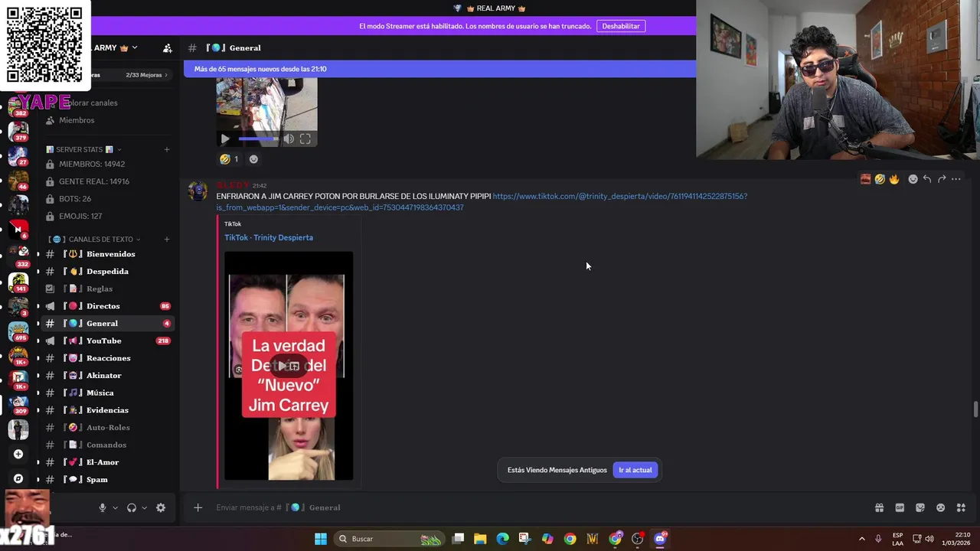Create channel in CANALES DE TEXTO with plus
980x551 pixels.
click(x=167, y=240)
